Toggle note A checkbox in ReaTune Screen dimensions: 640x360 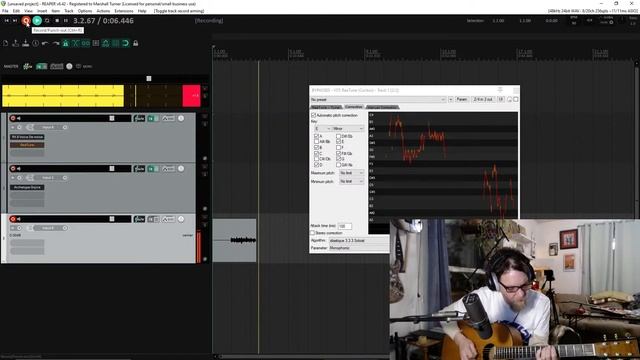(x=316, y=136)
